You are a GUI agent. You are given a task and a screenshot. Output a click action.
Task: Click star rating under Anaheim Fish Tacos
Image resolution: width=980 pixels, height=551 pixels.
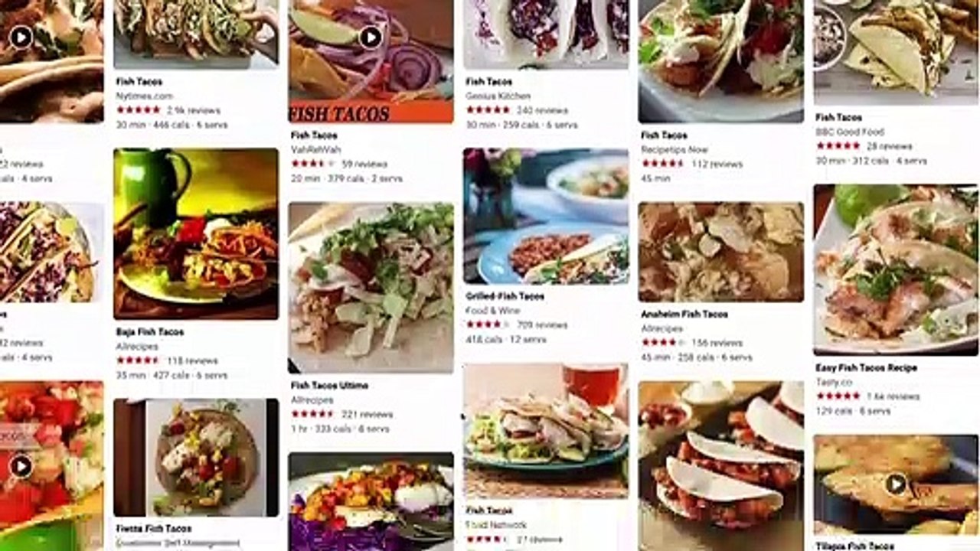click(663, 343)
